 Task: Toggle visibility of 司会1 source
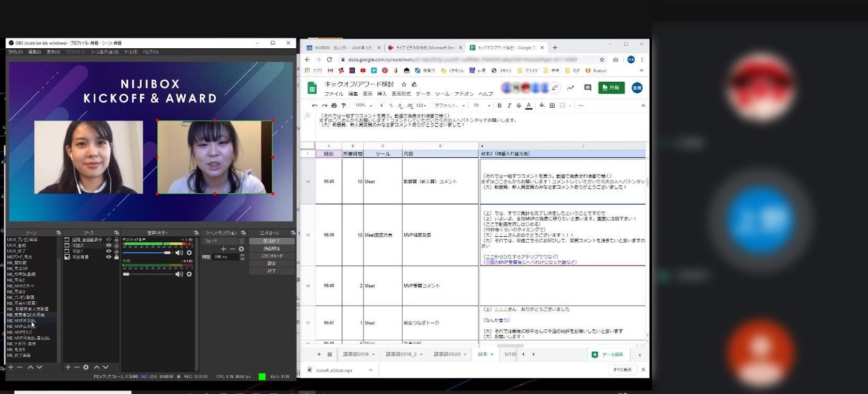tap(109, 251)
